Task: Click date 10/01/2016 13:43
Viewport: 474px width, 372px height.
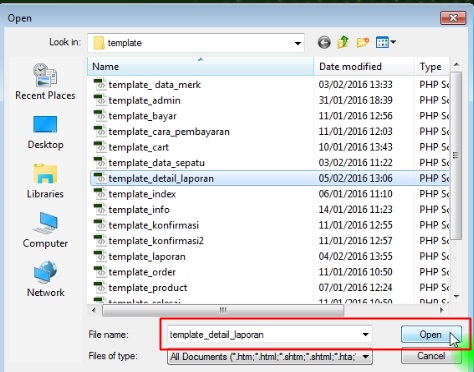Action: pyautogui.click(x=355, y=147)
